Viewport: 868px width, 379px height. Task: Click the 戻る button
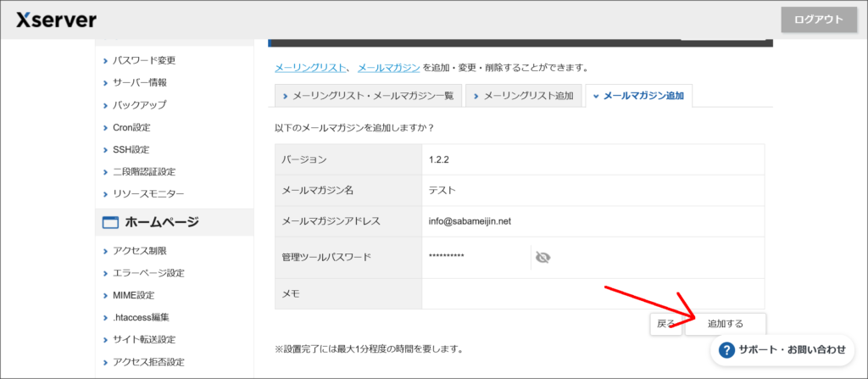coord(665,324)
